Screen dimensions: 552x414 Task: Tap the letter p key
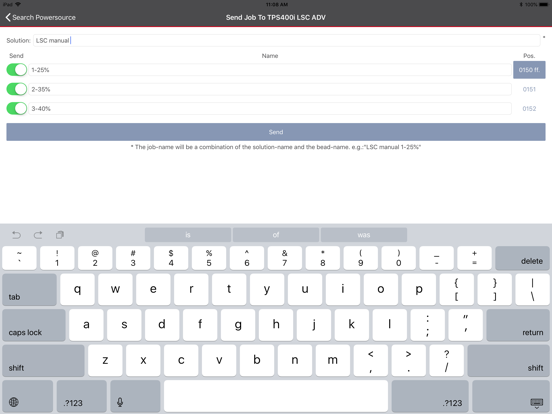tap(419, 290)
